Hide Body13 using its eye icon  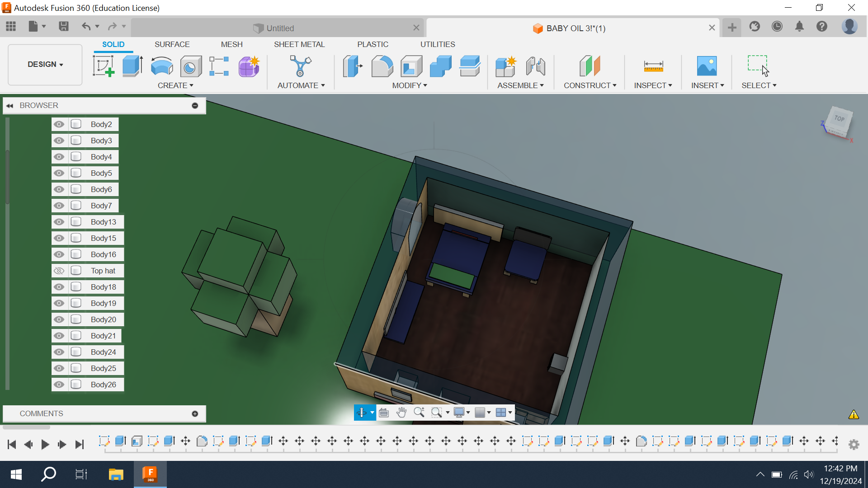59,222
